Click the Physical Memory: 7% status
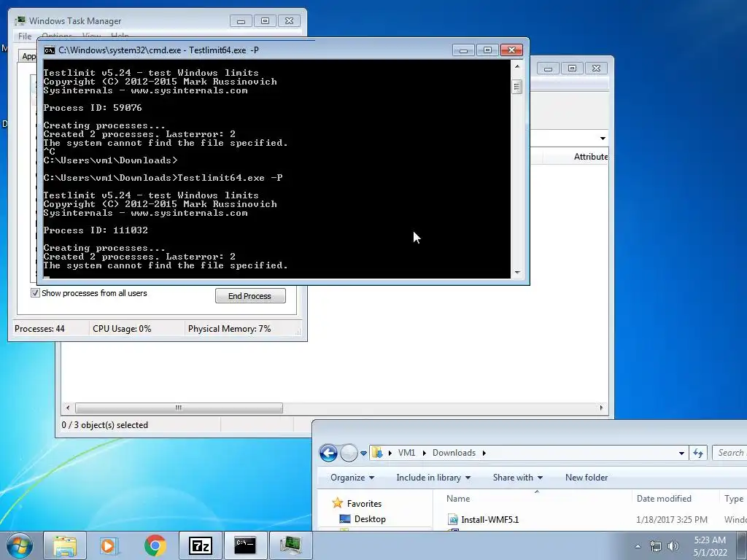Viewport: 747px width, 560px height. coord(229,329)
